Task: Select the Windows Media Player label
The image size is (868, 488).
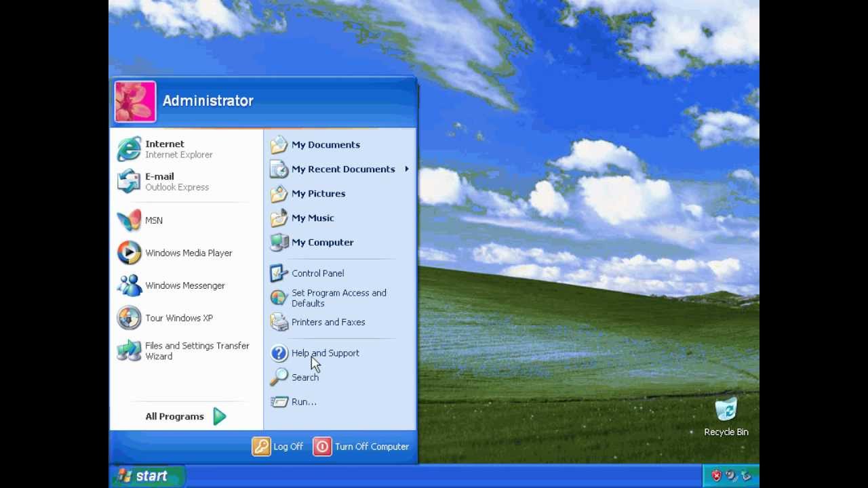Action: coord(189,253)
